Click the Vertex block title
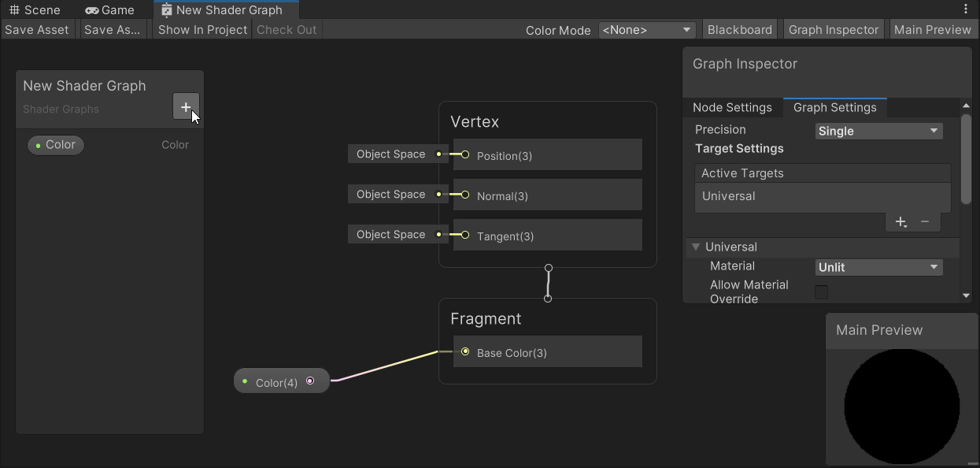The height and width of the screenshot is (468, 980). coord(475,122)
